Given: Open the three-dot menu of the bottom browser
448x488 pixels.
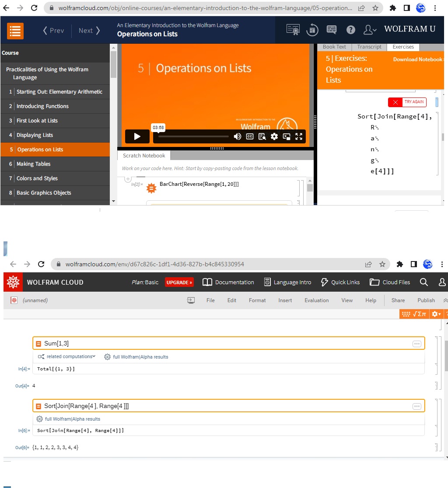Looking at the screenshot, I should (442, 264).
